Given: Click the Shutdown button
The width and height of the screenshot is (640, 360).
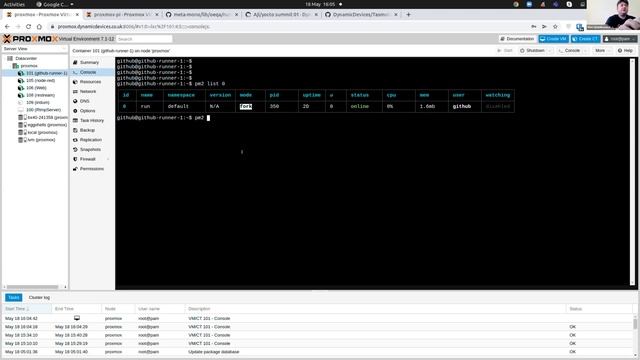Looking at the screenshot, I should coord(532,51).
